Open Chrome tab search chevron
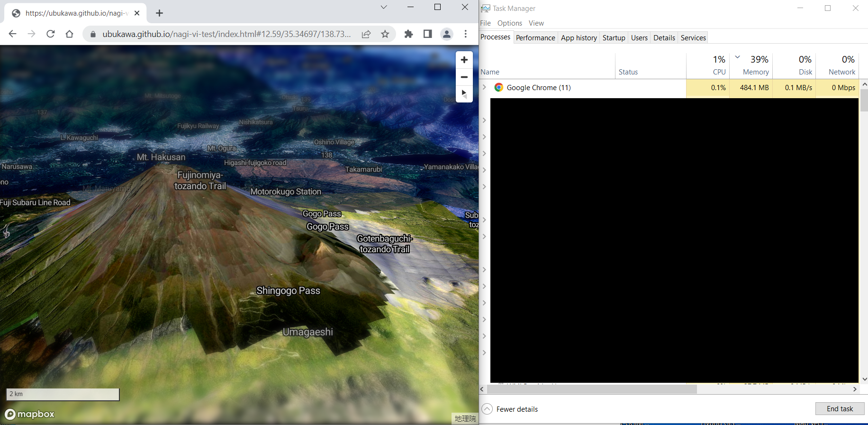The image size is (868, 425). 384,7
